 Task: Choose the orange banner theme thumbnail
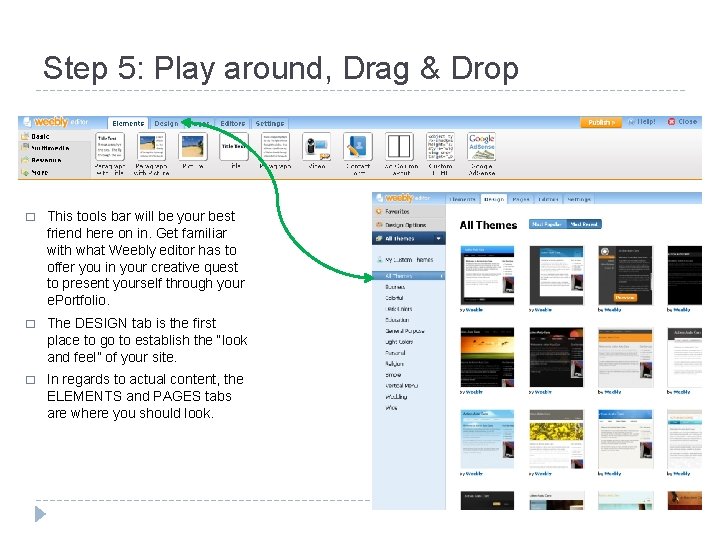625,358
